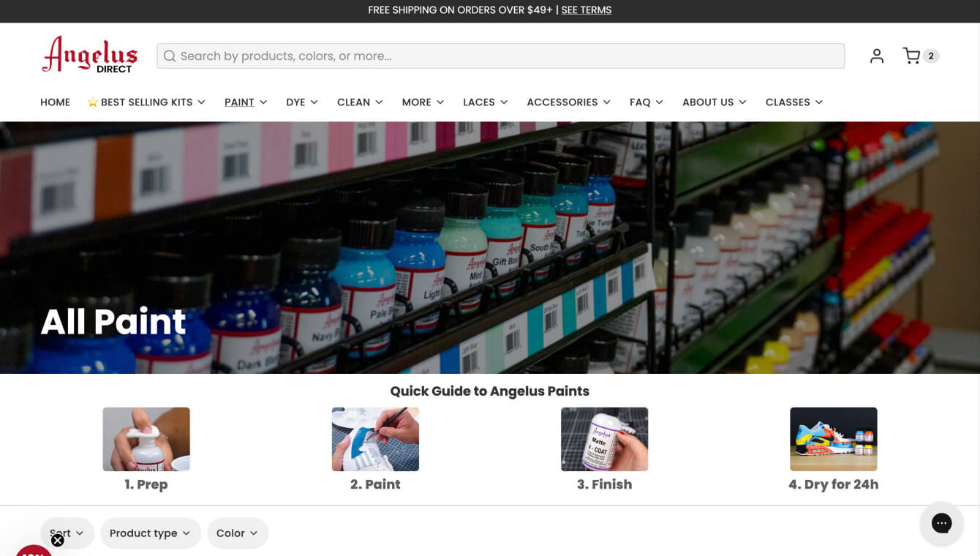This screenshot has width=980, height=556.
Task: Click the "4. Dry for 24h" label
Action: (x=834, y=484)
